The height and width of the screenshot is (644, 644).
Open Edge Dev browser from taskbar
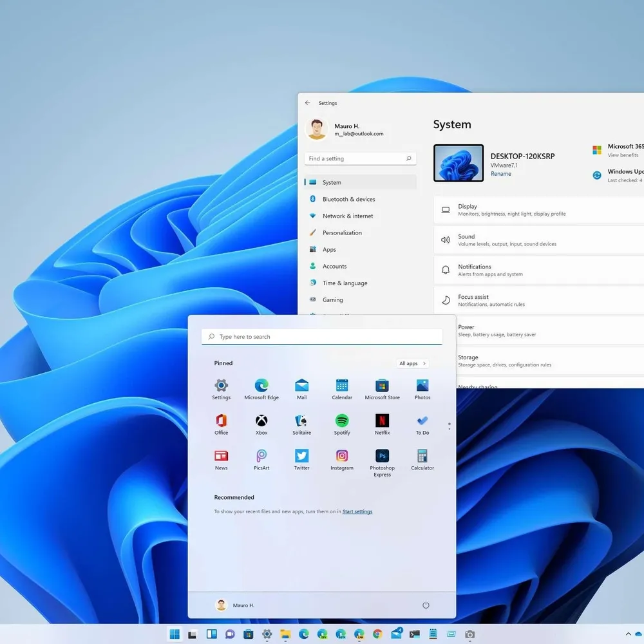323,634
